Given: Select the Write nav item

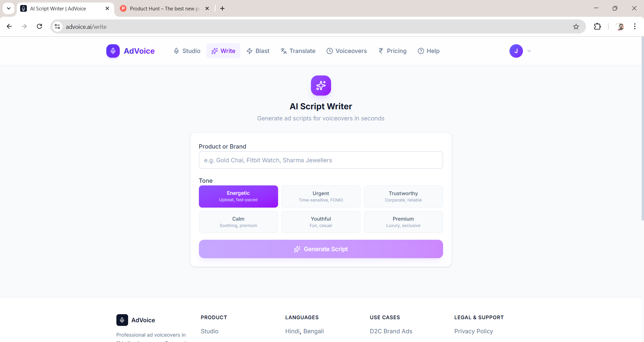Looking at the screenshot, I should tap(223, 51).
